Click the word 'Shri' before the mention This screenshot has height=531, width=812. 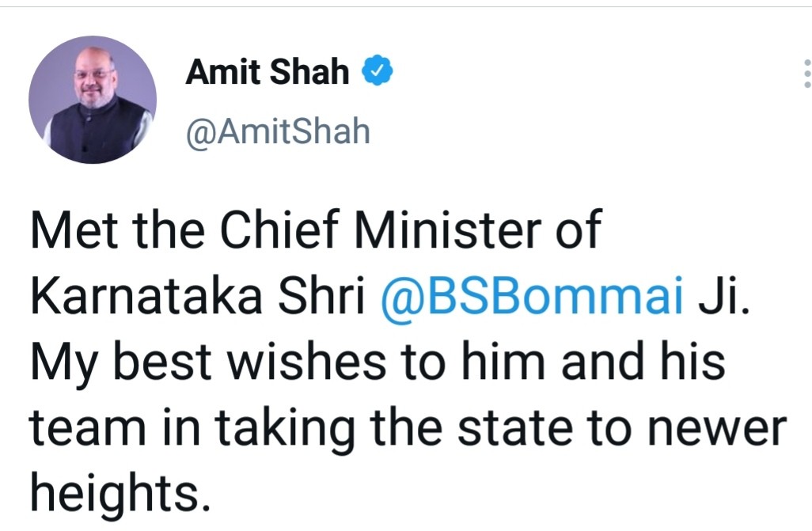click(x=321, y=295)
